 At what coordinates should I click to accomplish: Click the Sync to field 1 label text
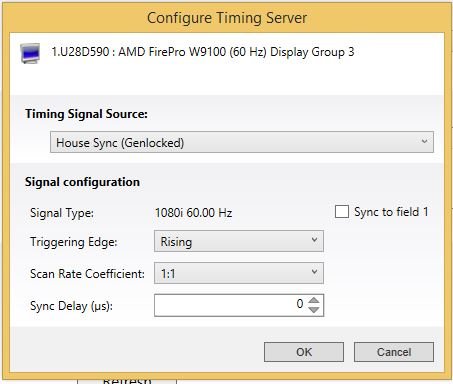pyautogui.click(x=391, y=212)
